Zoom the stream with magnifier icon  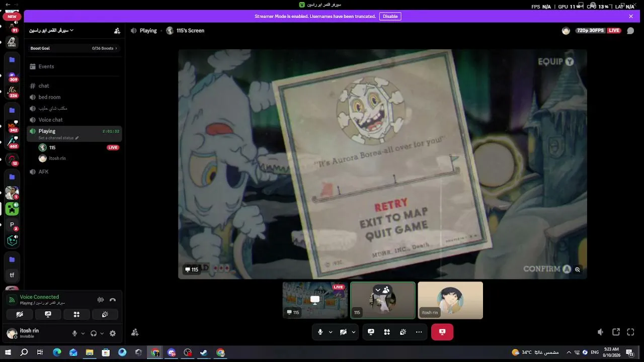578,269
